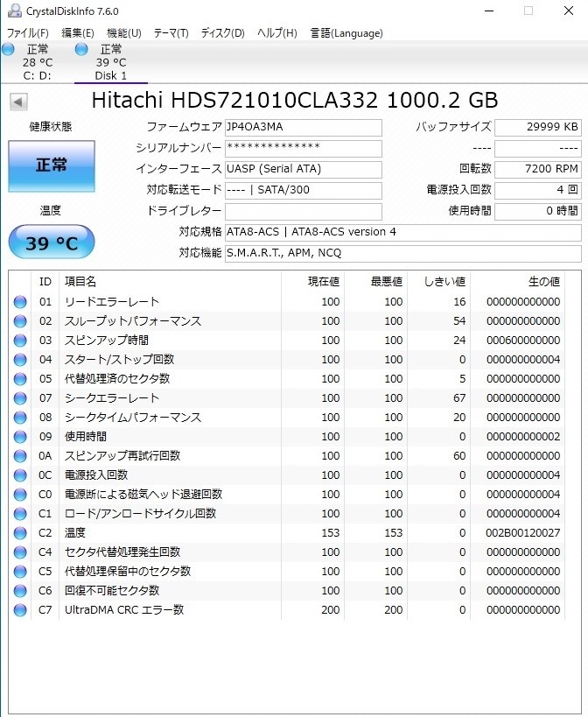Click the empty ドライブレター field

[304, 211]
